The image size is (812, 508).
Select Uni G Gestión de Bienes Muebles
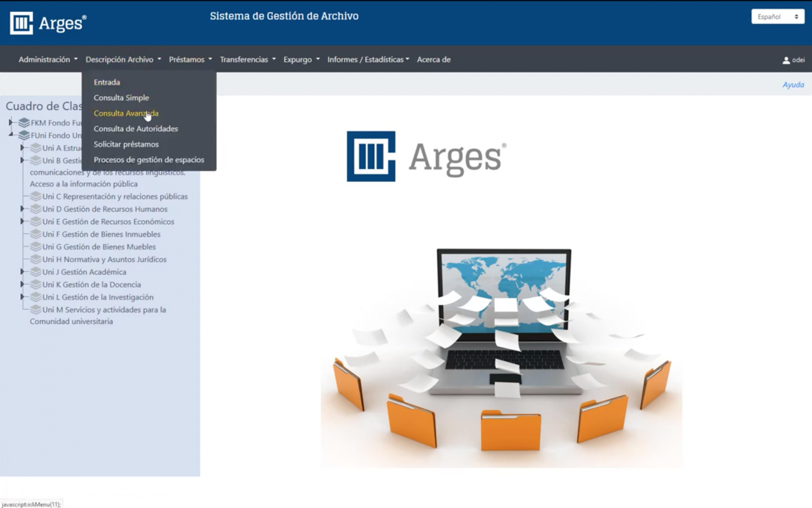point(99,247)
